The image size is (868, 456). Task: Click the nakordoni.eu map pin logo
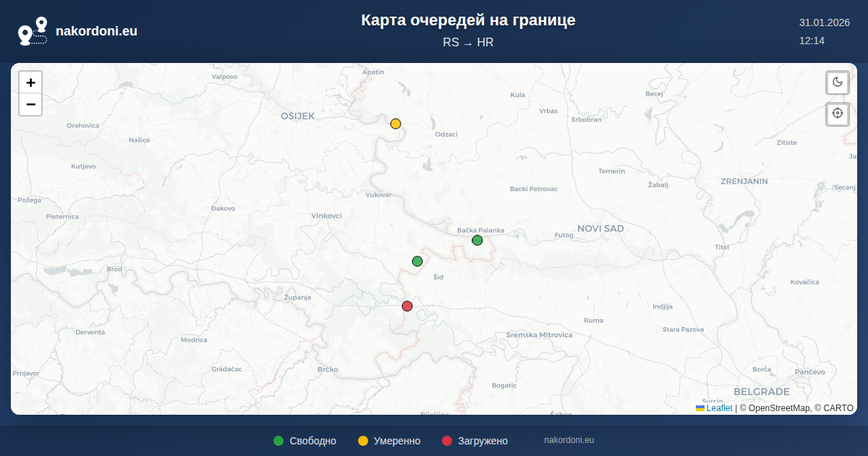point(33,31)
